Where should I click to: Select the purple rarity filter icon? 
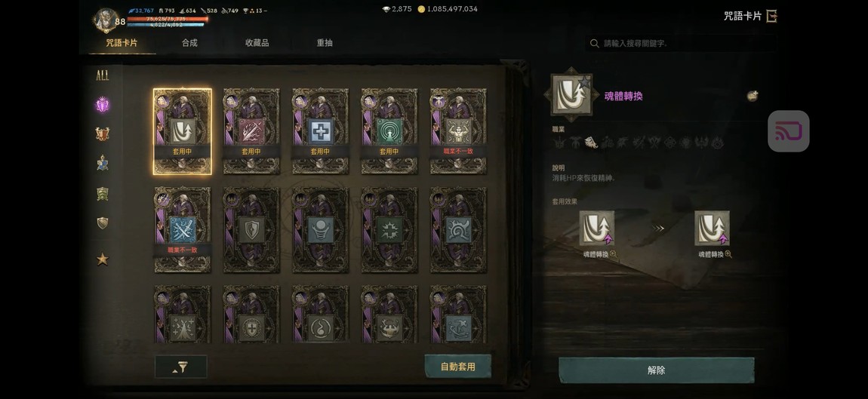coord(103,105)
